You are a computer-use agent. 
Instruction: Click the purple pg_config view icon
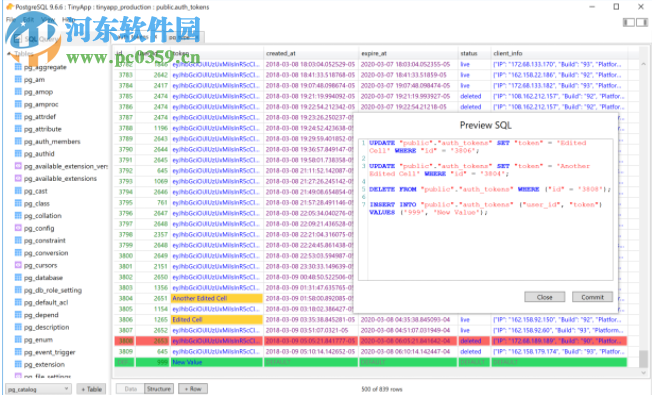18,228
